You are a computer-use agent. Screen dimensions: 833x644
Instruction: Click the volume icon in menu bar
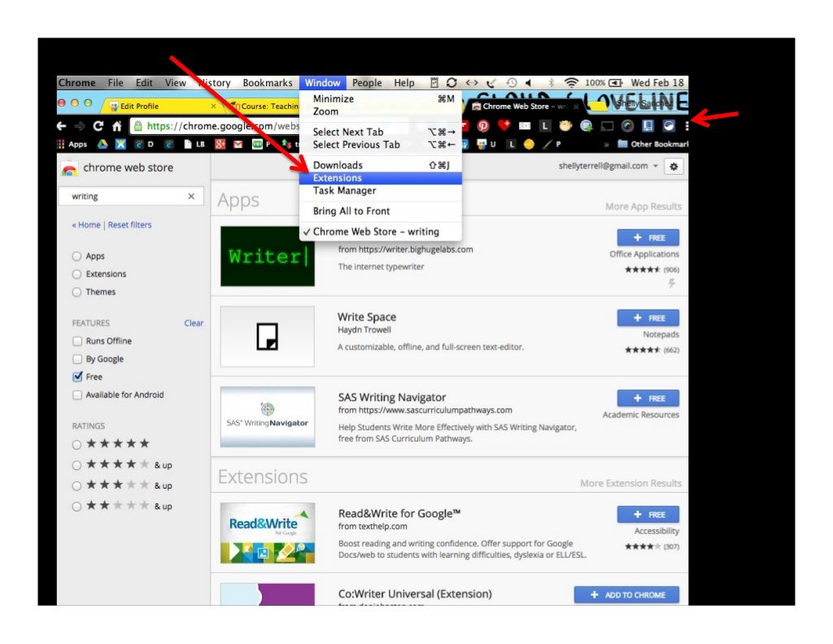click(528, 82)
